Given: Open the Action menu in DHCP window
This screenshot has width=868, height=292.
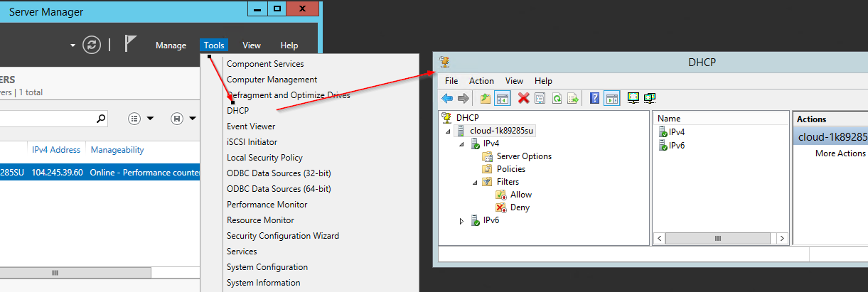Looking at the screenshot, I should point(481,81).
